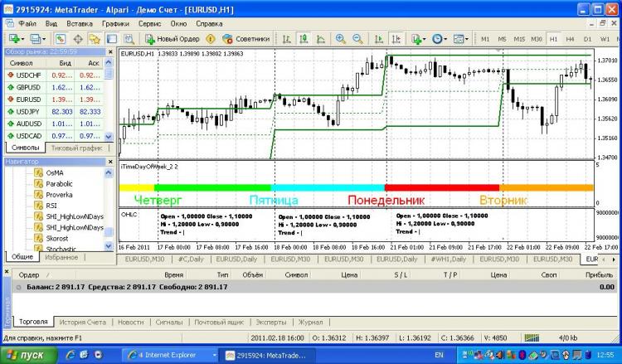The height and width of the screenshot is (364, 622).
Task: Switch to the #C,Daily chart tab
Action: [191, 259]
